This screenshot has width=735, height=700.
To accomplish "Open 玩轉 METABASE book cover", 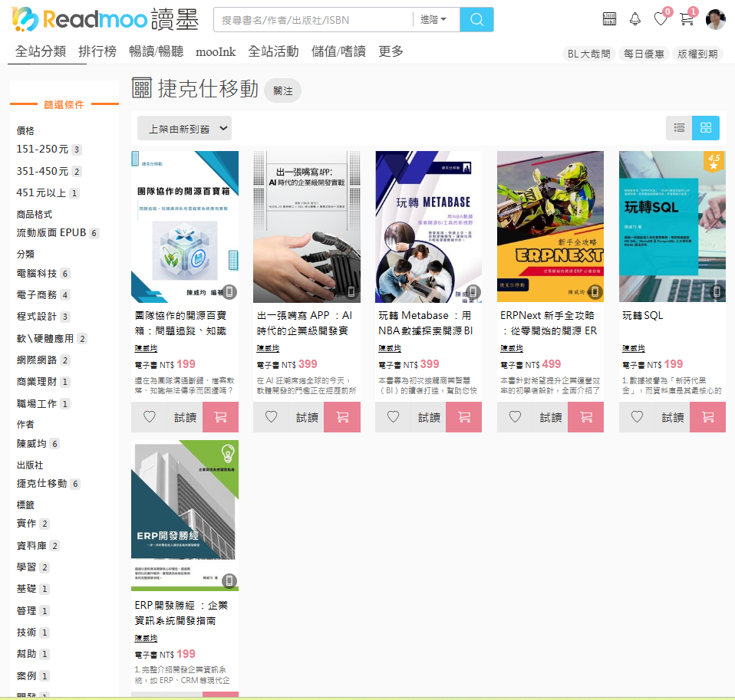I will point(428,227).
